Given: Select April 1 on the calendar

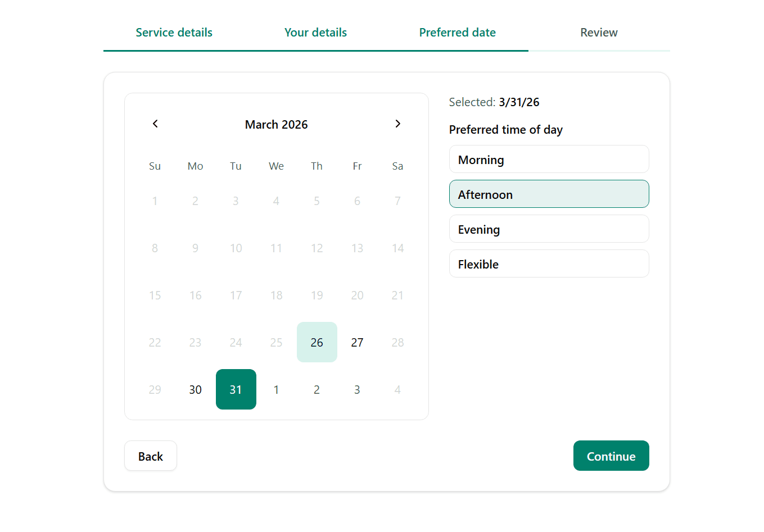Looking at the screenshot, I should (x=276, y=389).
